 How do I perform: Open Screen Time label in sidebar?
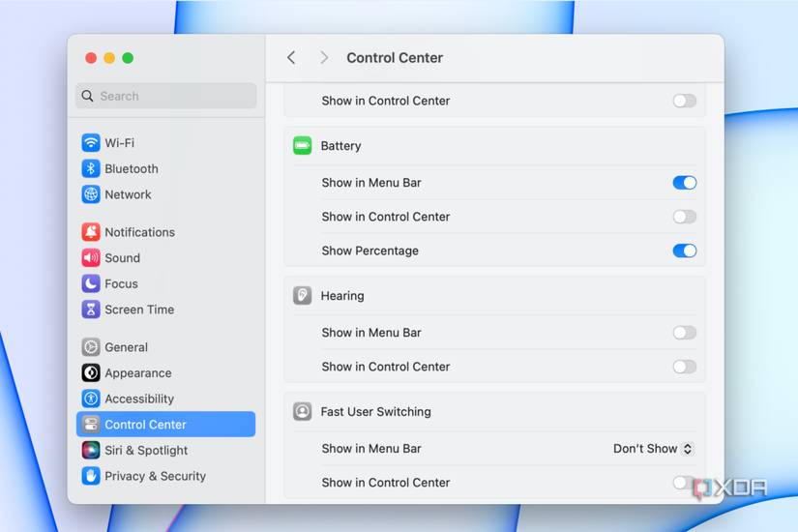coord(139,310)
